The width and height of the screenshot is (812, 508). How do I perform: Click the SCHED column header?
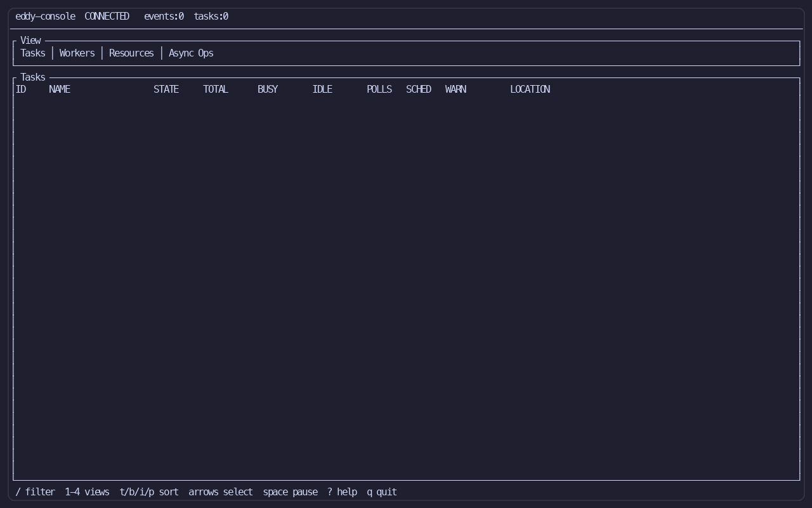click(419, 90)
